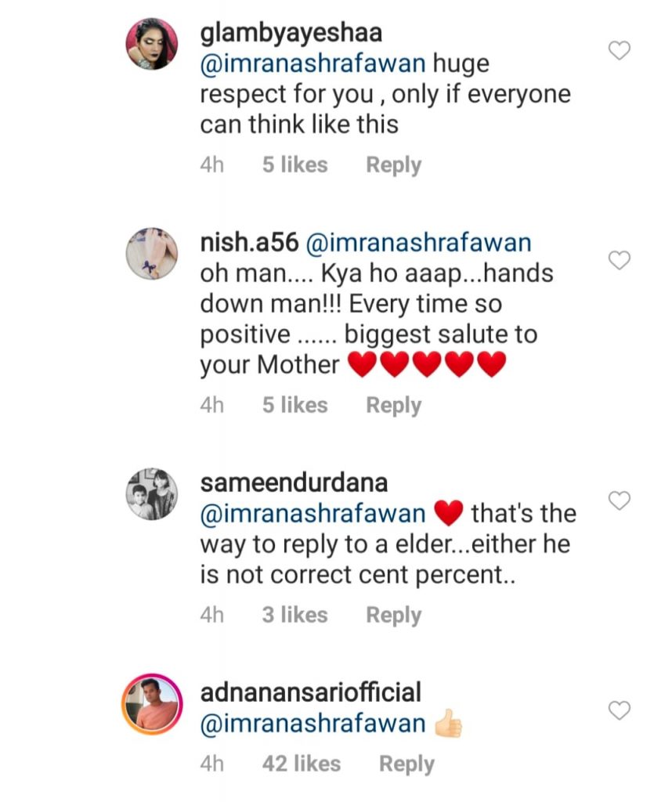View 3 likes on sameendurdana's comment
This screenshot has height=802, width=672.
[x=294, y=616]
